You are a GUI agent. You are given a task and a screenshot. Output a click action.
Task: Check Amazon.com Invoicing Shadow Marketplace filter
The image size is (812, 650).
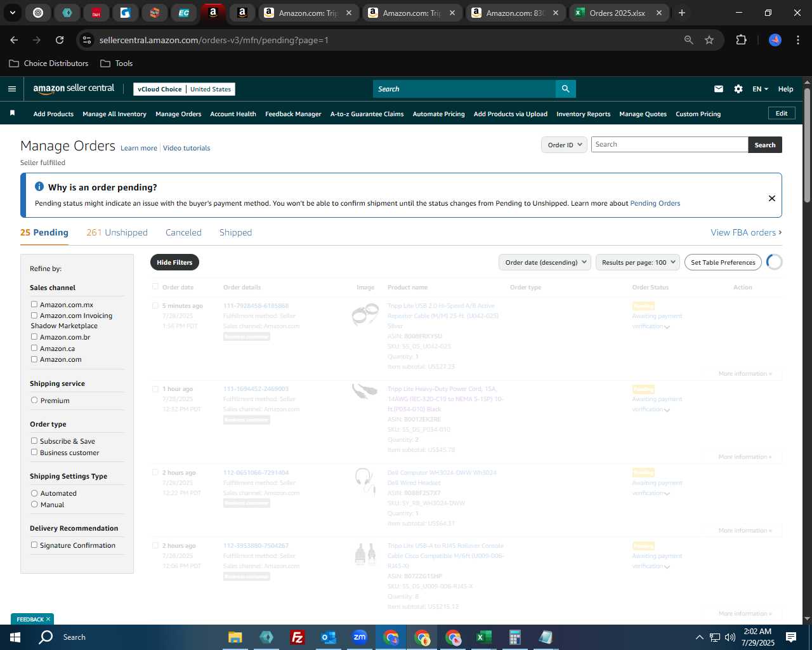34,315
